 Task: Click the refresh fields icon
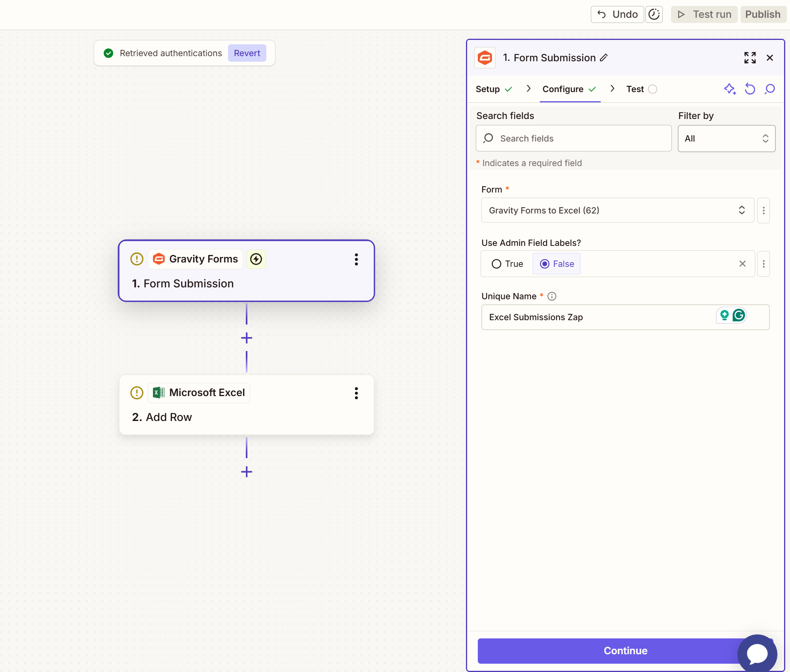(750, 89)
